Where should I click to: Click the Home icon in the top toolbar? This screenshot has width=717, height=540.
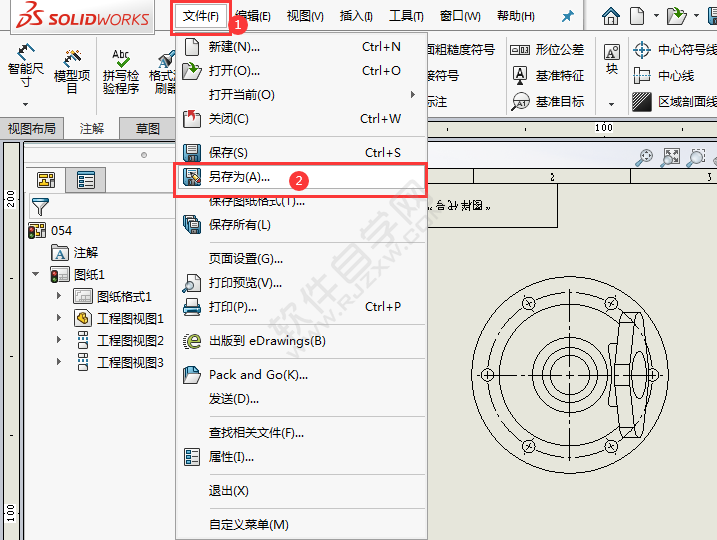coord(610,16)
